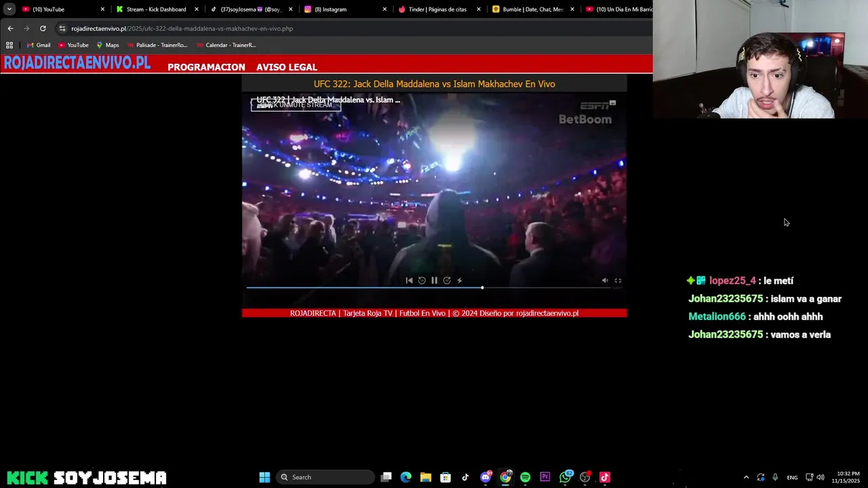Image resolution: width=868 pixels, height=488 pixels.
Task: Open network settings from the tray
Action: (x=809, y=477)
